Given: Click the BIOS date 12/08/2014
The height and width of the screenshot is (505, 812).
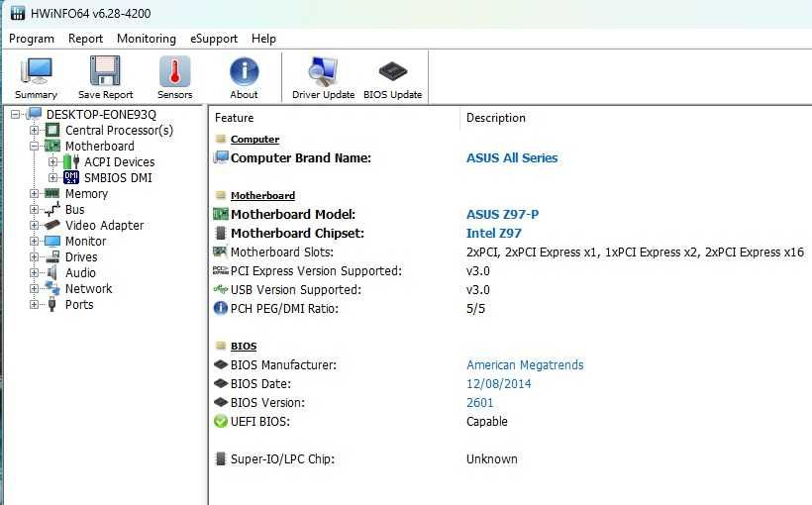Looking at the screenshot, I should [499, 383].
